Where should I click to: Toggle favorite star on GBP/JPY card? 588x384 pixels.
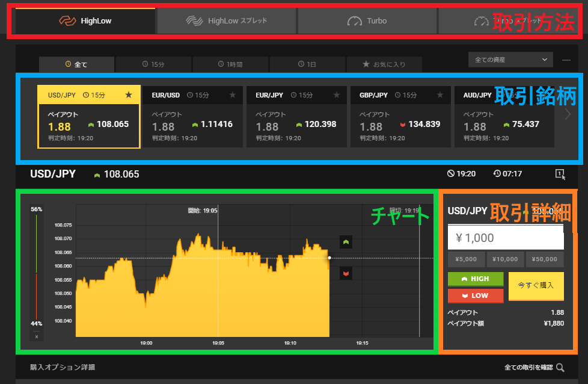point(440,95)
